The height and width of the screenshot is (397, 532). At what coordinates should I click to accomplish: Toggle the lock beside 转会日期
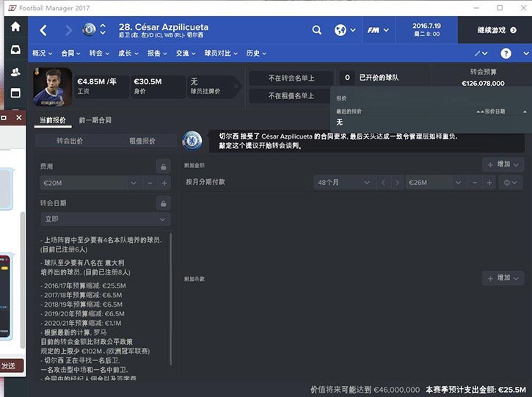click(x=163, y=203)
